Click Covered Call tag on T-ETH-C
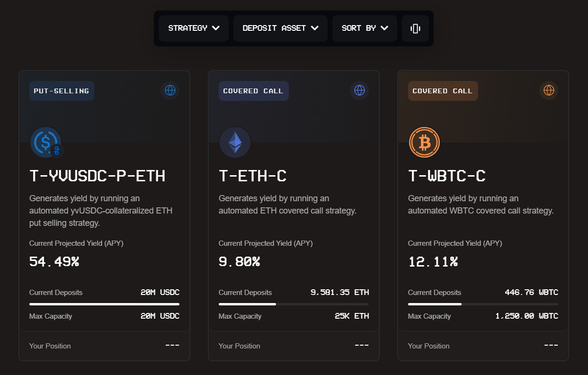The height and width of the screenshot is (375, 588). pyautogui.click(x=253, y=91)
